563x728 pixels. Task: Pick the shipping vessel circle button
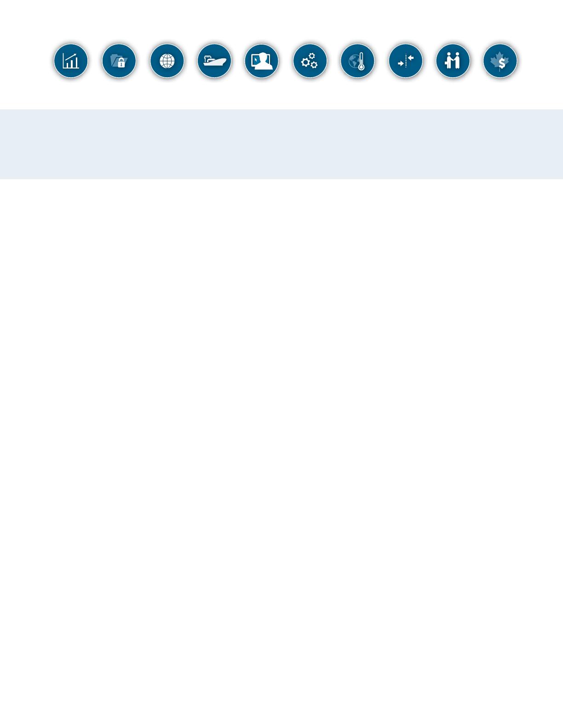click(214, 61)
